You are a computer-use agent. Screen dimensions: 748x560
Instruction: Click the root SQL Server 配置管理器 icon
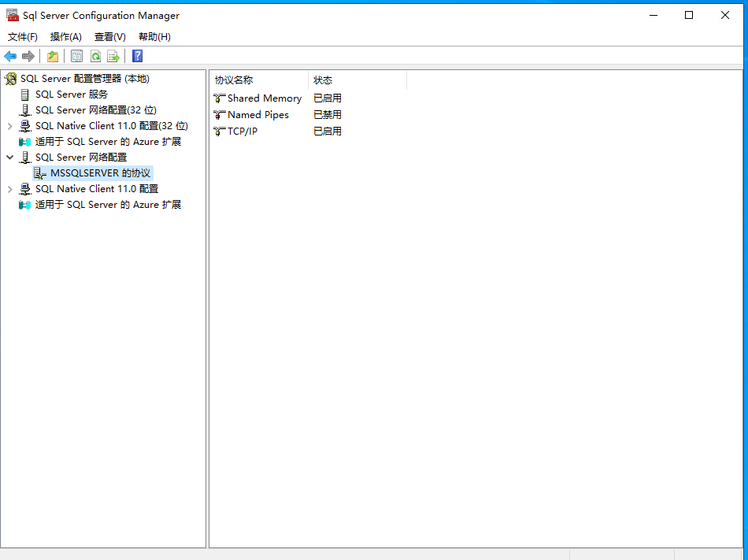pyautogui.click(x=11, y=79)
